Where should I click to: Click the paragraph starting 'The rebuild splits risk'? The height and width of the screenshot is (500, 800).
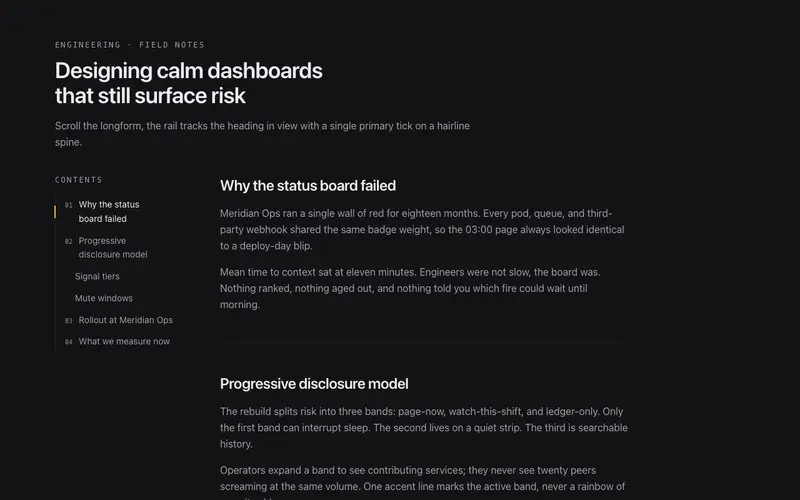pyautogui.click(x=423, y=428)
